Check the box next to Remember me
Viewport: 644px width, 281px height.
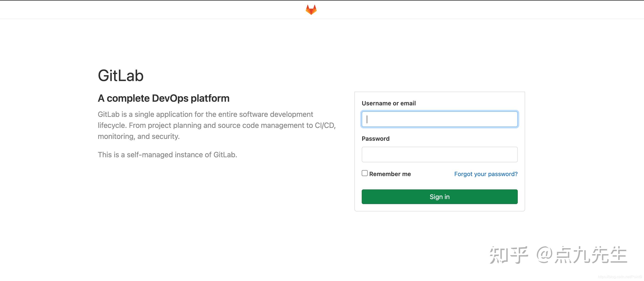(364, 173)
